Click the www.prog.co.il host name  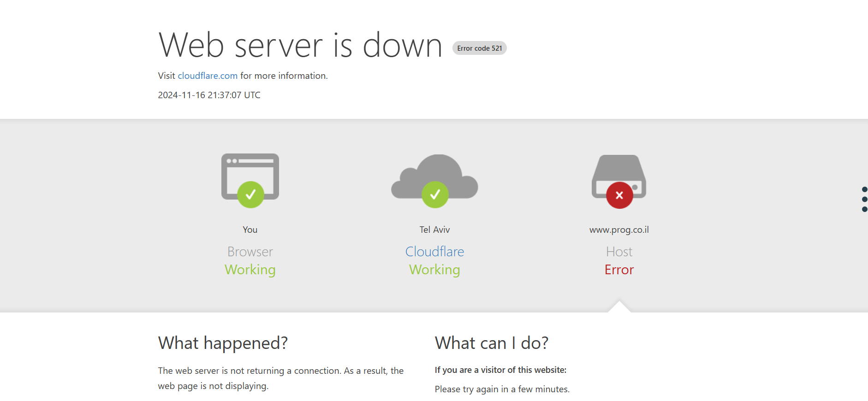point(619,230)
